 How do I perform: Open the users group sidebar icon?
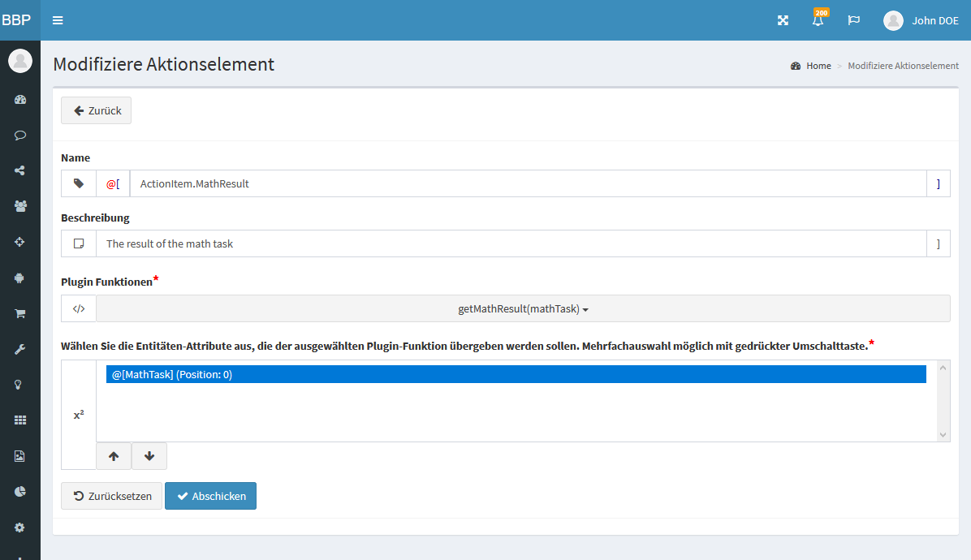20,206
